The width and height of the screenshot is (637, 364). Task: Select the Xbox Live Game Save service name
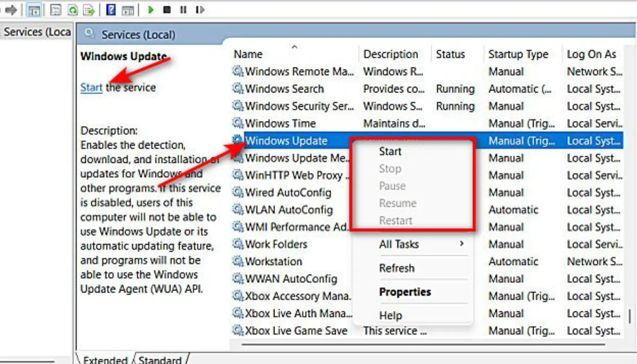pyautogui.click(x=296, y=331)
